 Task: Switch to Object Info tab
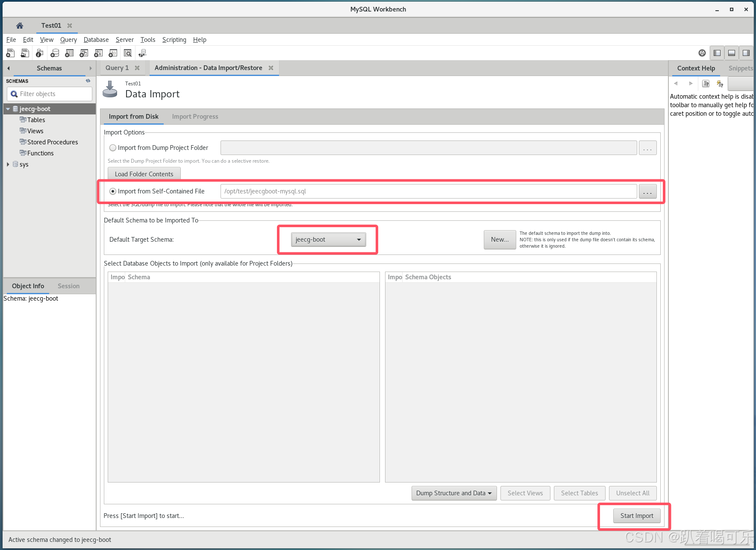coord(28,286)
